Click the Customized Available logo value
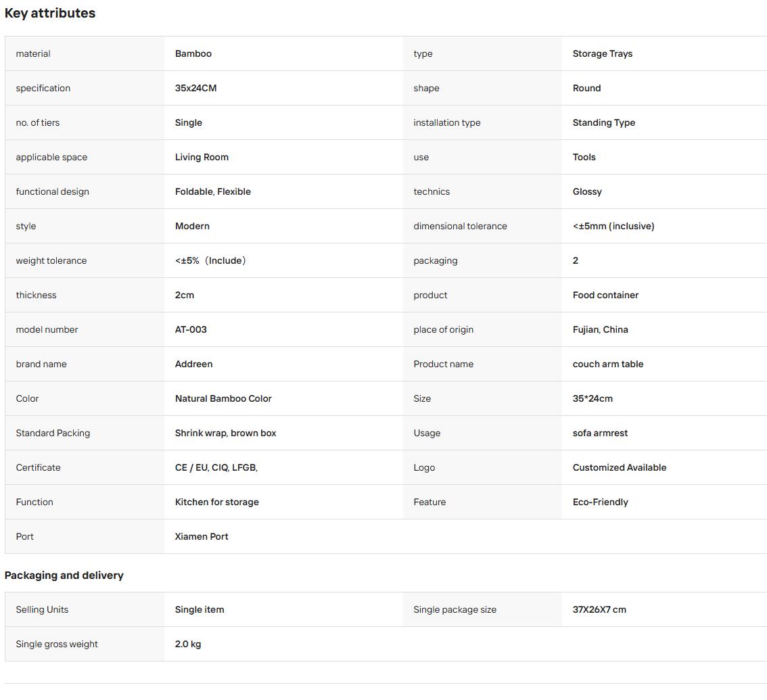767x700 pixels. point(620,467)
